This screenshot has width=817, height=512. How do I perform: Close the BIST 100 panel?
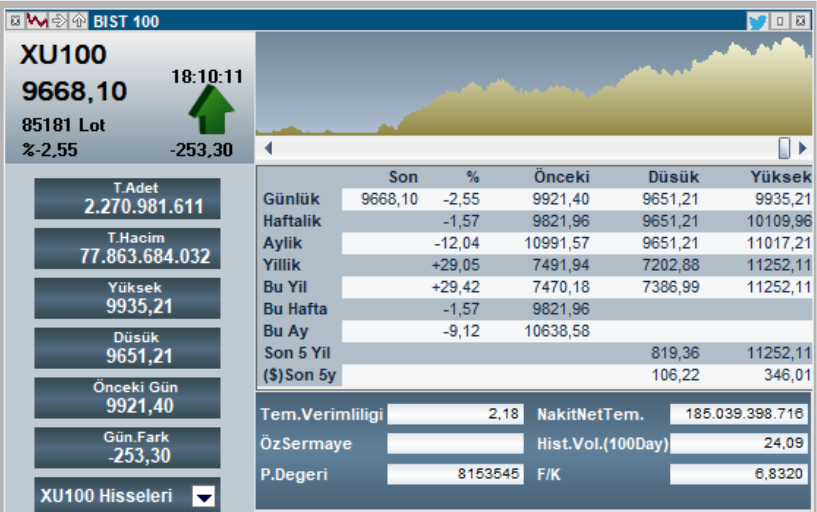point(802,21)
